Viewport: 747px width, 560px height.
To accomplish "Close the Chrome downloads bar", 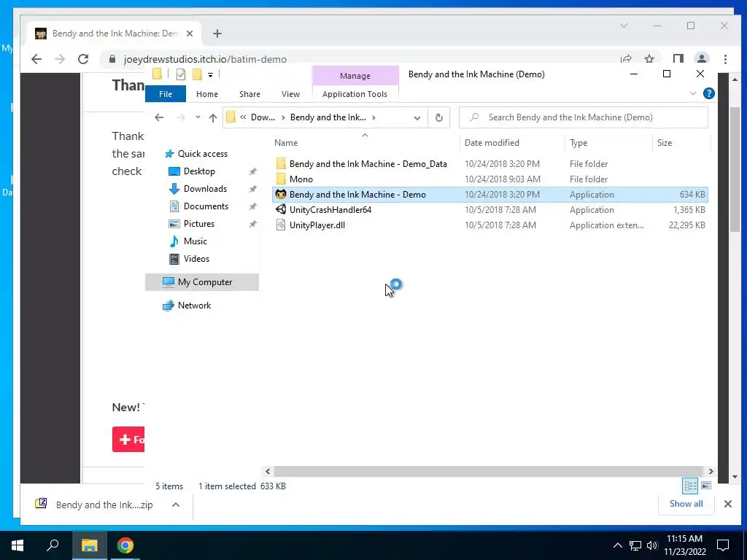I will coord(728,504).
